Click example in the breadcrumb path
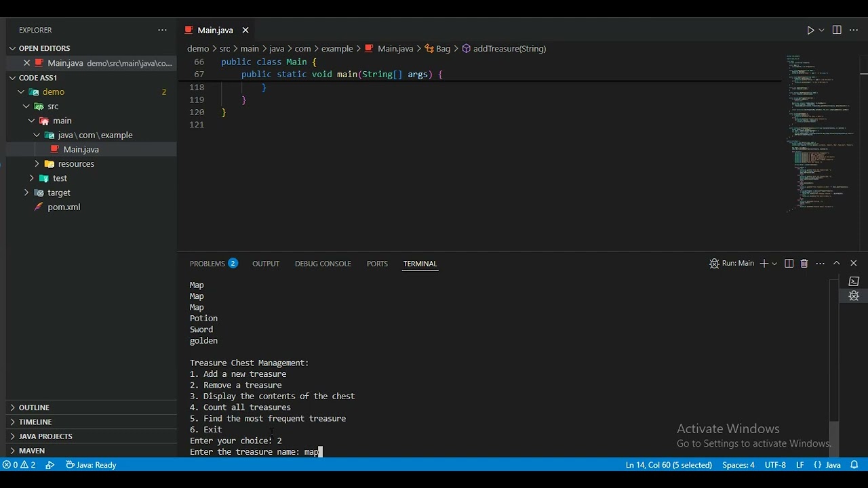The height and width of the screenshot is (488, 868). point(337,48)
